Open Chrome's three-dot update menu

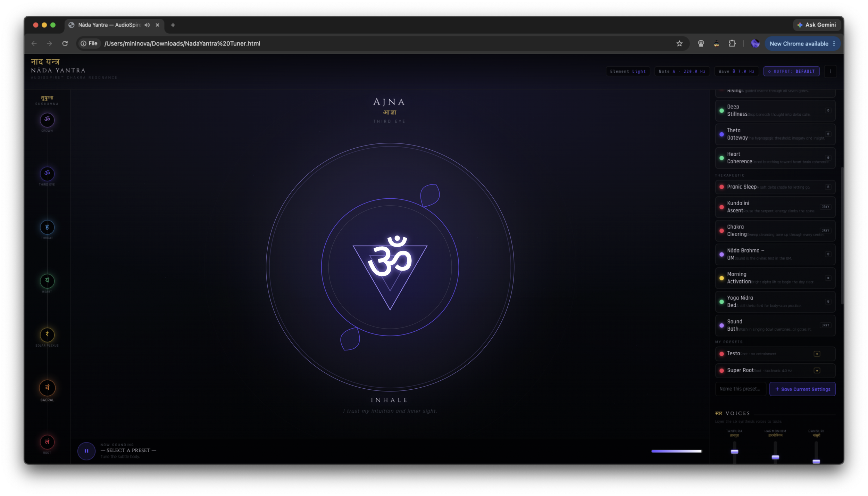[834, 43]
